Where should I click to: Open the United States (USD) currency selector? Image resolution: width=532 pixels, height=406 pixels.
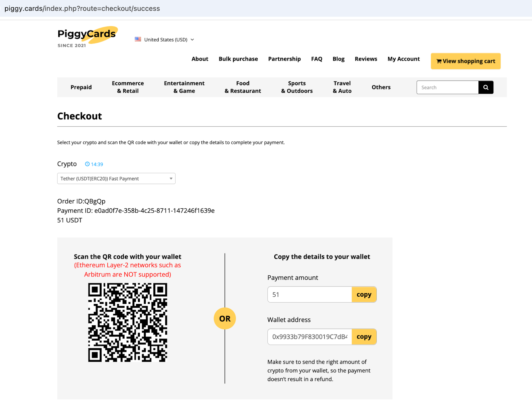(x=165, y=40)
